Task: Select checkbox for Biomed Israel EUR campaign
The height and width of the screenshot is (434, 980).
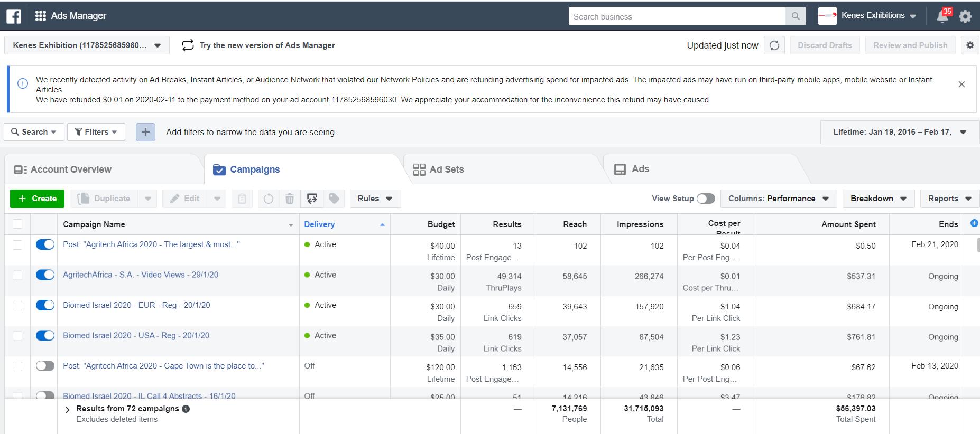Action: pos(17,306)
